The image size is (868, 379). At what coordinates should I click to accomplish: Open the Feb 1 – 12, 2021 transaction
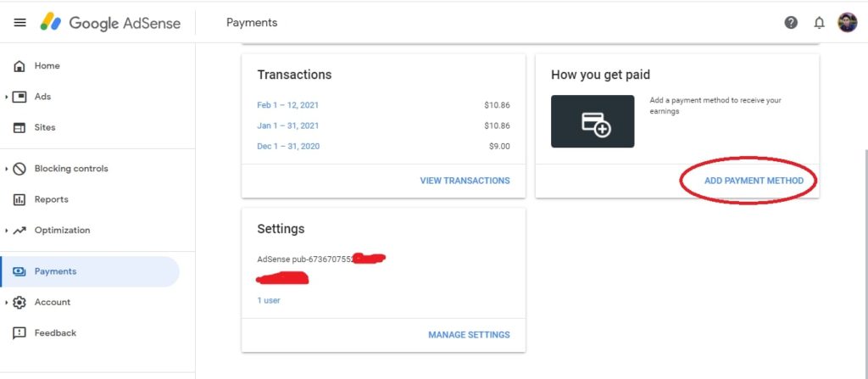point(288,105)
